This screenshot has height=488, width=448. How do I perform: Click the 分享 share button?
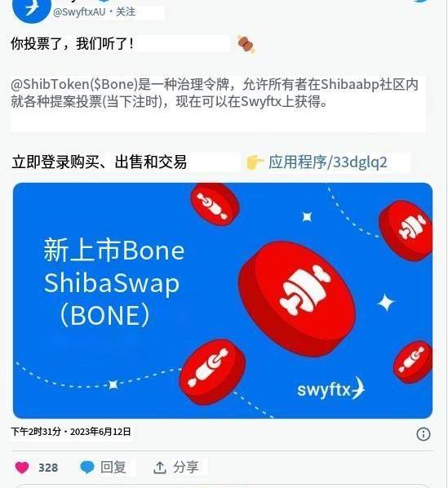186,468
